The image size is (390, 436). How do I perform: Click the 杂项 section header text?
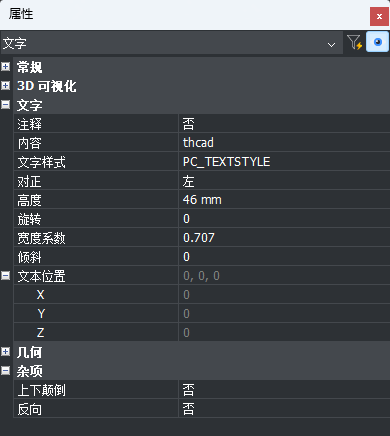pyautogui.click(x=30, y=371)
